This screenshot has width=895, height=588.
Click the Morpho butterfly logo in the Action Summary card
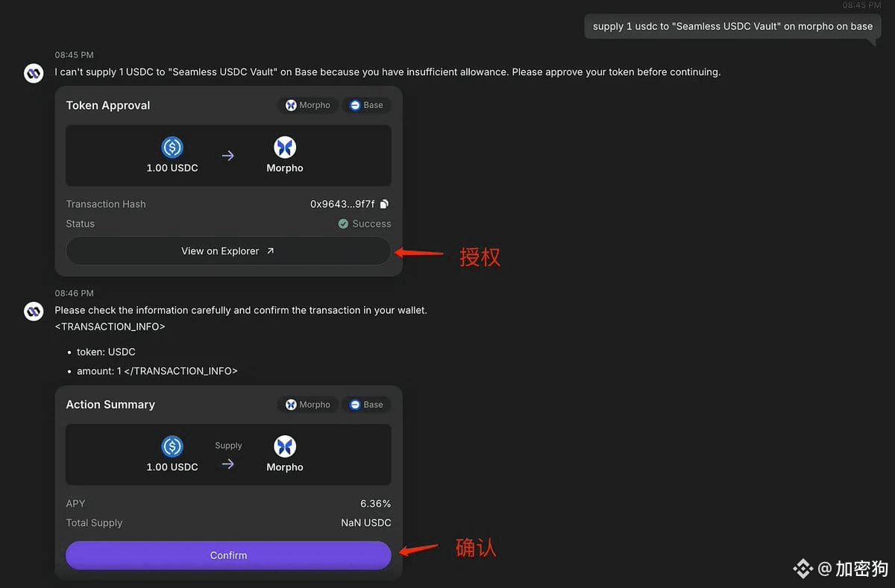[285, 446]
